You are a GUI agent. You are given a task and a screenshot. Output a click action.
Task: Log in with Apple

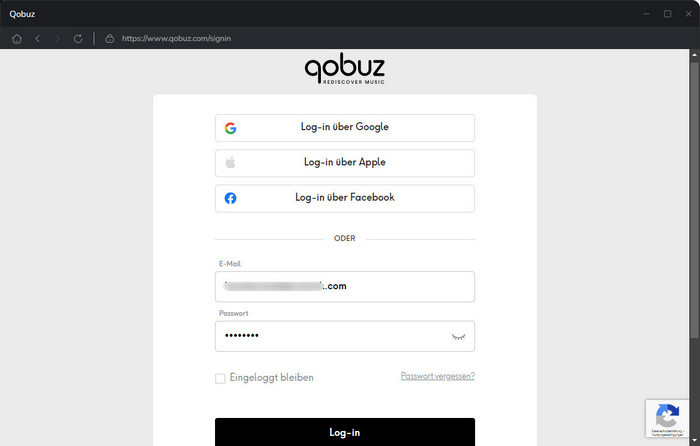345,163
